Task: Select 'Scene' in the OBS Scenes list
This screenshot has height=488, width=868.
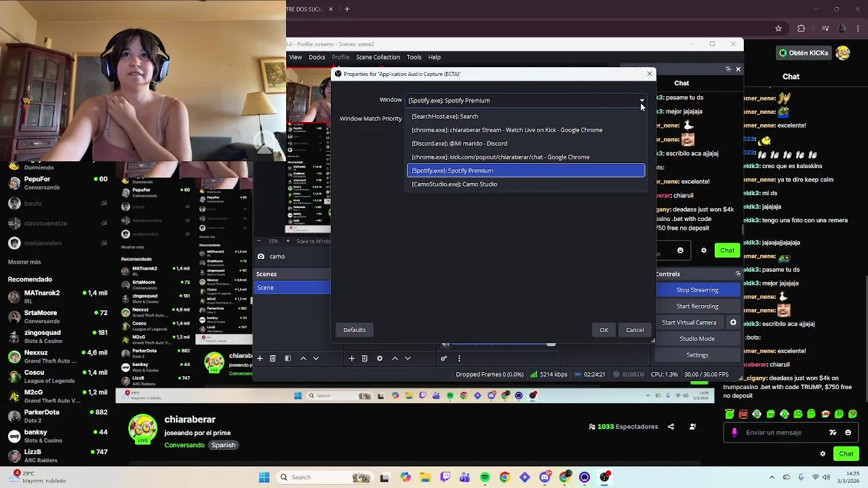Action: point(292,287)
